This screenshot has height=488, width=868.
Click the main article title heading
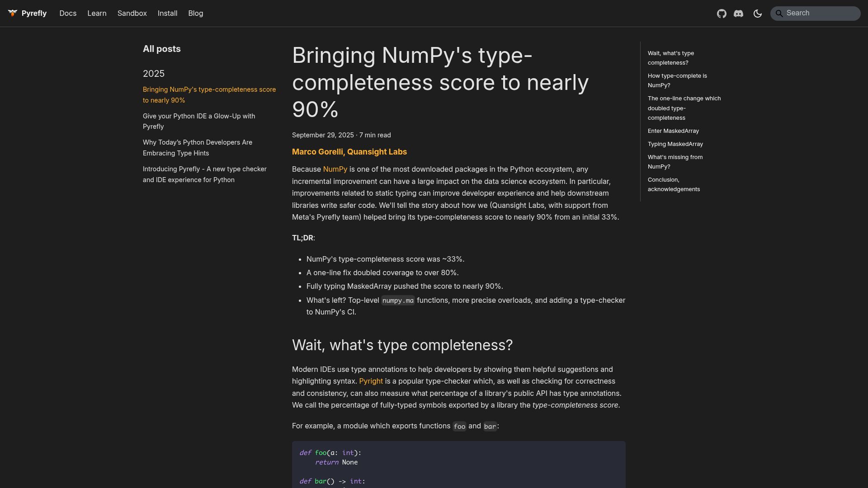440,82
